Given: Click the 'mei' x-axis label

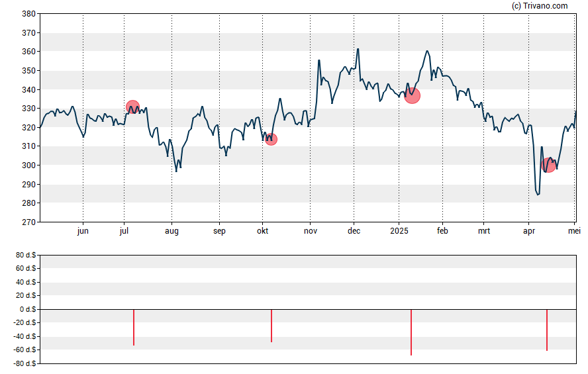Looking at the screenshot, I should (574, 231).
